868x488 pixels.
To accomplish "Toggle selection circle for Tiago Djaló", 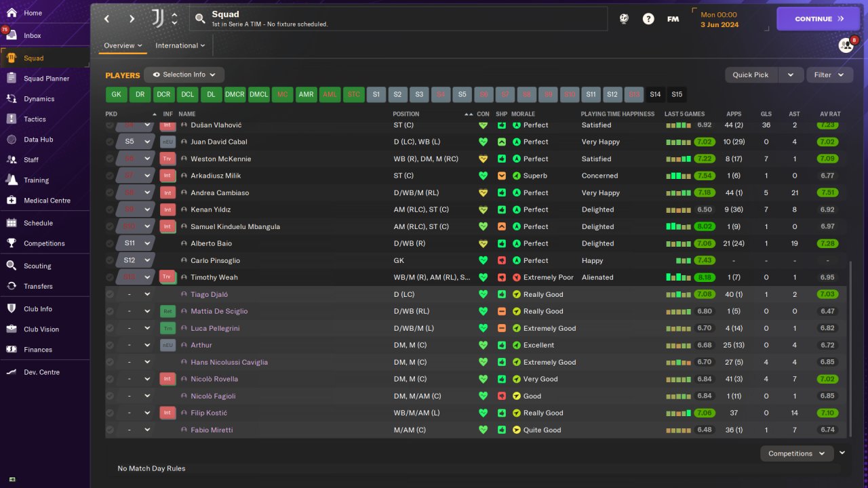I will coord(110,294).
